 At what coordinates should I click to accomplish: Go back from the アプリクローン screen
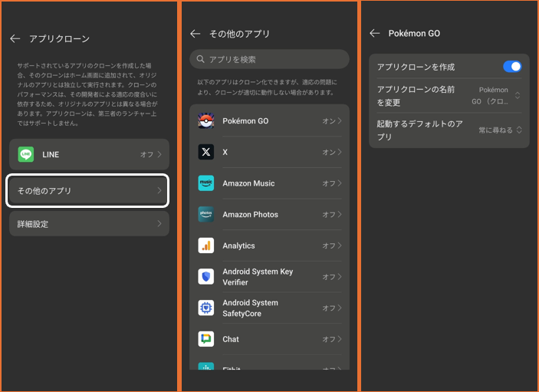[x=15, y=38]
